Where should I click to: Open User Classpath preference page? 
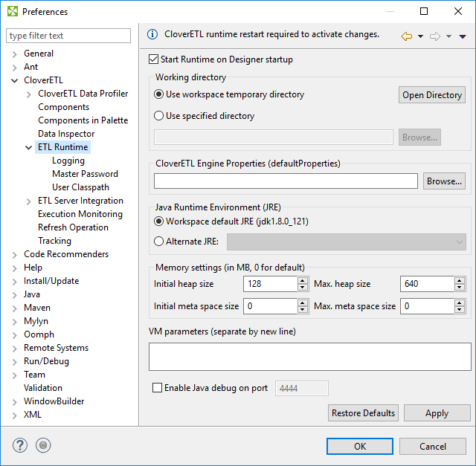[80, 187]
